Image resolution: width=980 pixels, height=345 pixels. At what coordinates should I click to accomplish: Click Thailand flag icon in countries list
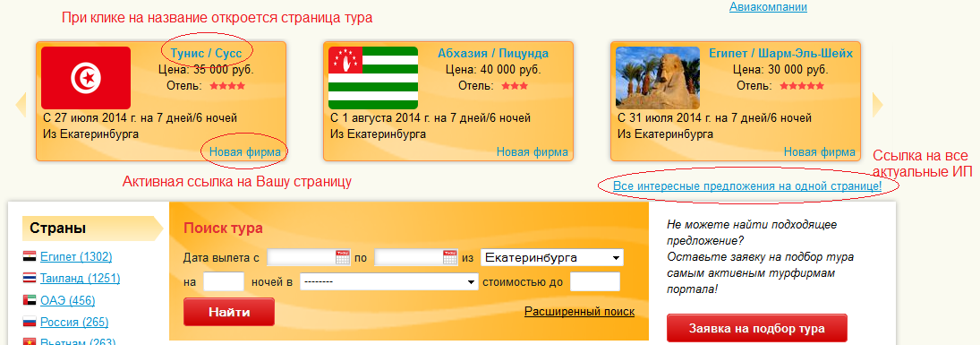(30, 278)
